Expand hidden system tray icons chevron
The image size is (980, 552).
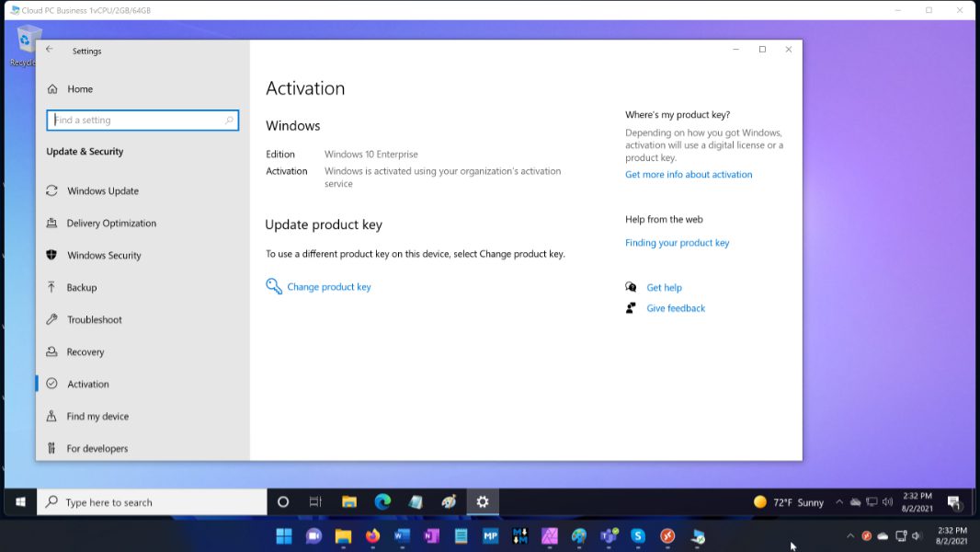coord(838,502)
